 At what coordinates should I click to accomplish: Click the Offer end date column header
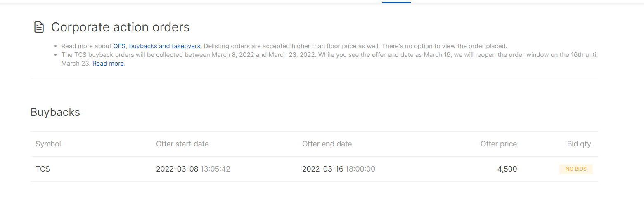pos(327,144)
